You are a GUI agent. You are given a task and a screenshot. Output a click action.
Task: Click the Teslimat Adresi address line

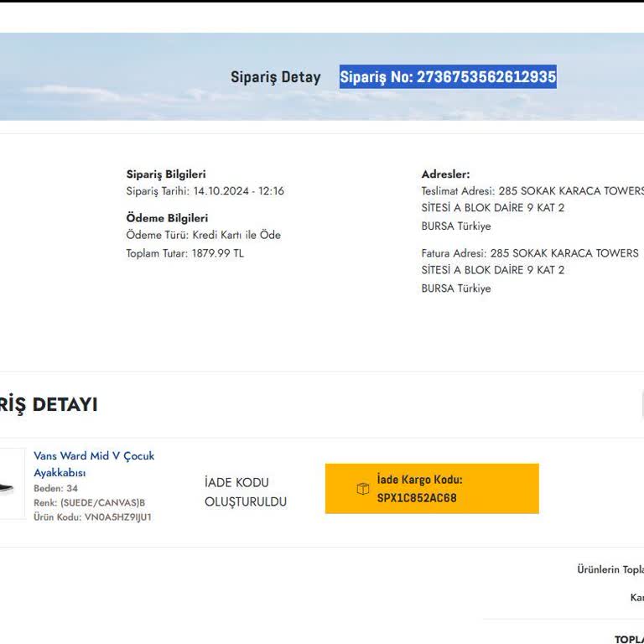pyautogui.click(x=532, y=191)
